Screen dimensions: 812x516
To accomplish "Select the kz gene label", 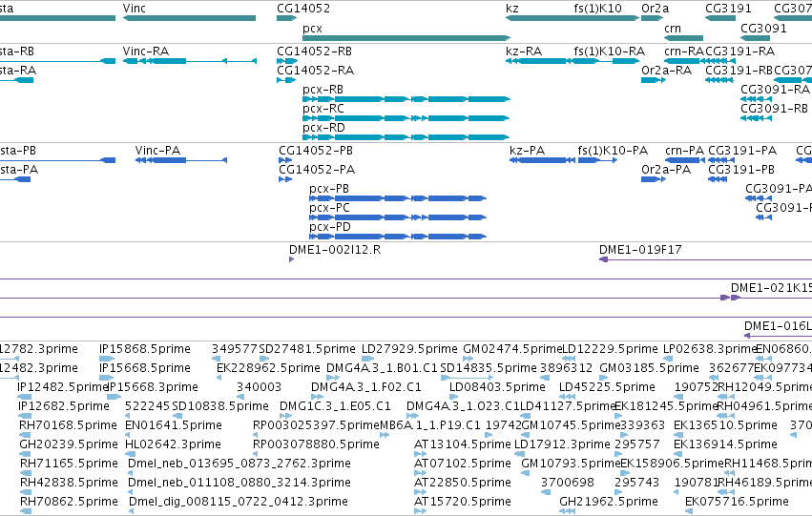I will click(x=512, y=9).
